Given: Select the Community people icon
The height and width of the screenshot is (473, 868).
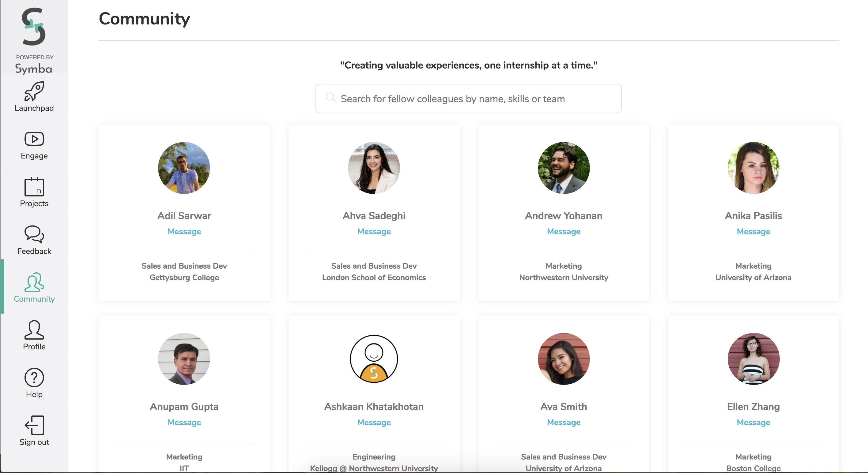Looking at the screenshot, I should click(x=34, y=282).
